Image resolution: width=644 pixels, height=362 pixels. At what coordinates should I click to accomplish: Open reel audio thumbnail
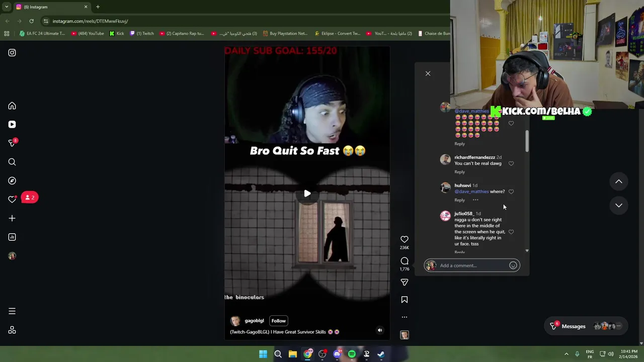(x=405, y=335)
